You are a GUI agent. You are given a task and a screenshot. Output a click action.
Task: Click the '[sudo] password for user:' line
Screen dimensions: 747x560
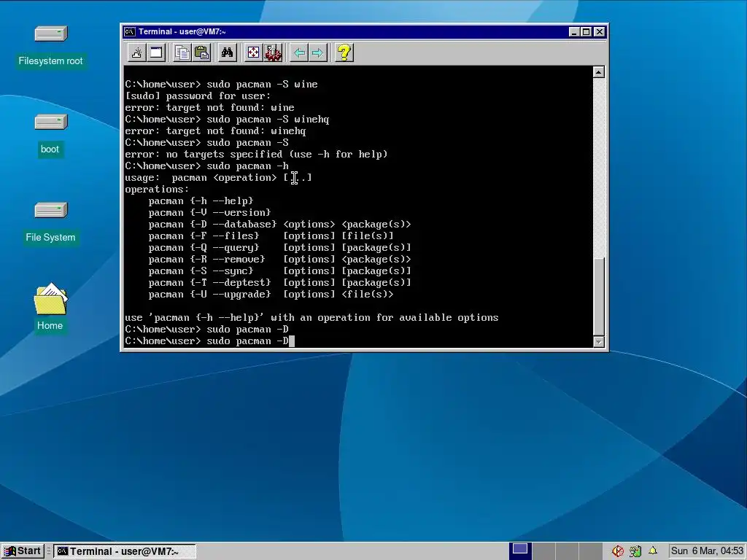(x=198, y=96)
